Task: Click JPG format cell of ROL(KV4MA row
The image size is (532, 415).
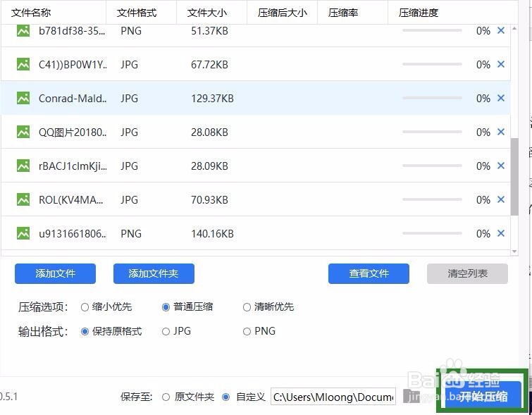Action: coord(129,200)
